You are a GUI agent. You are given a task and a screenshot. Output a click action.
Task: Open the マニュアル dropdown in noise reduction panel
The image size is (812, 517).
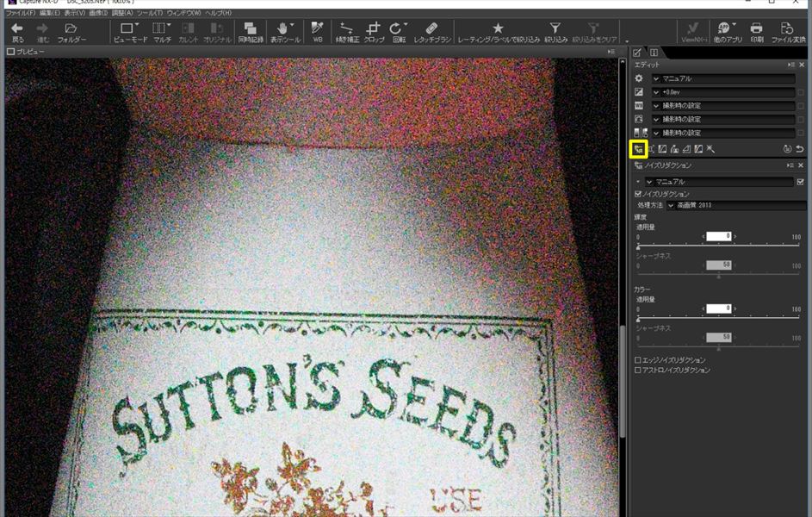[x=719, y=182]
